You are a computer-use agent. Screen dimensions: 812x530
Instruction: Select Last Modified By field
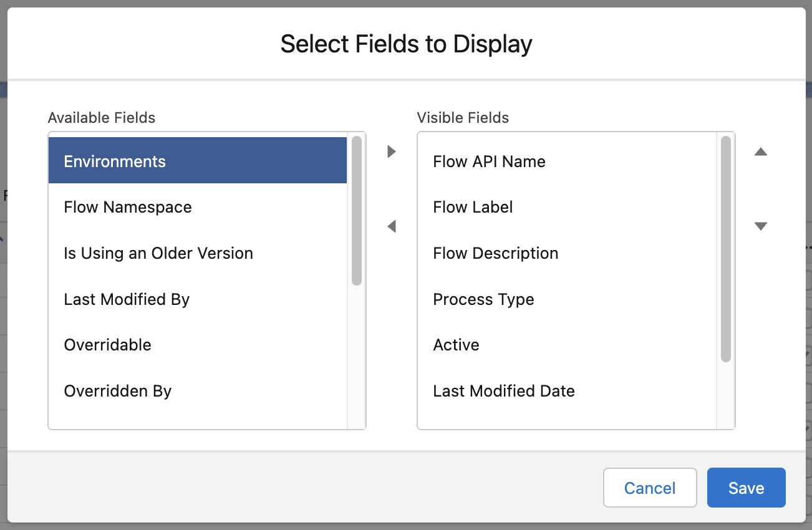tap(198, 299)
